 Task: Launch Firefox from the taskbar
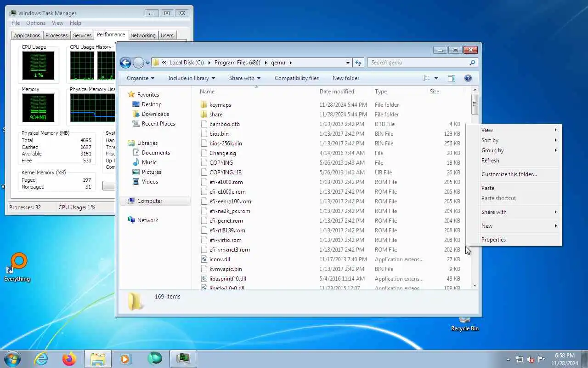[69, 358]
